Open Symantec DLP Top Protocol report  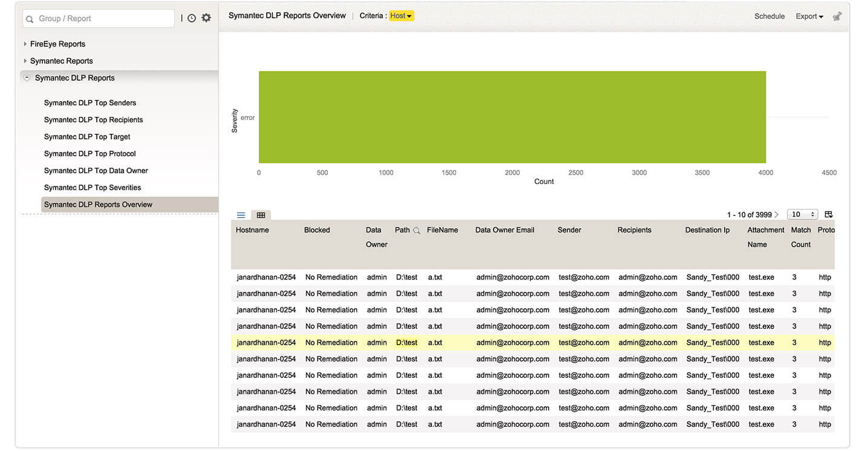[x=90, y=154]
